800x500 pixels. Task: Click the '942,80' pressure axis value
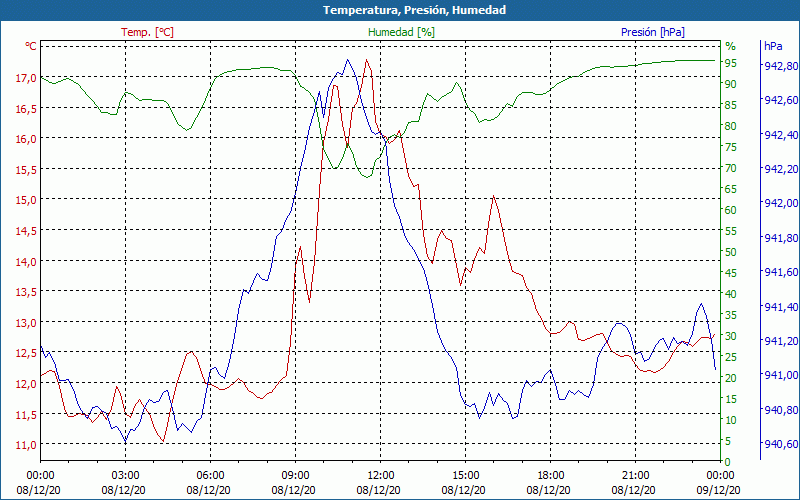point(781,66)
